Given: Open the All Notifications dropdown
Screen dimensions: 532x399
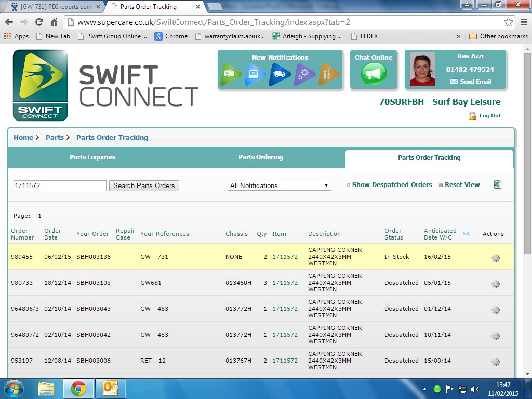Looking at the screenshot, I should 279,185.
